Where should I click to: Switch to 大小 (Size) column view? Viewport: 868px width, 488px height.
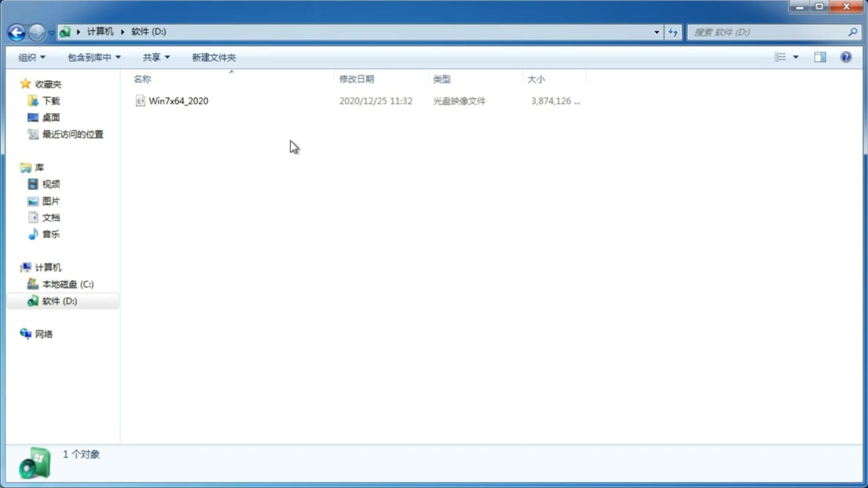tap(536, 79)
